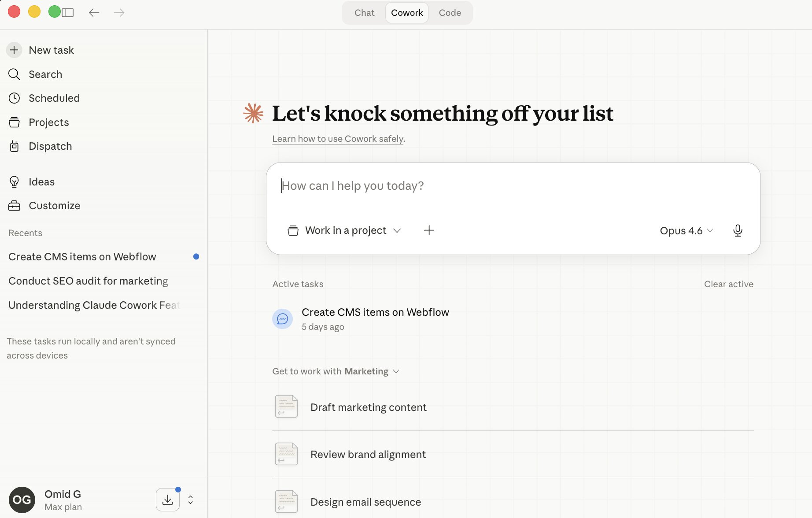Click the Draft marketing content document icon
Screen dimensions: 812x518
pos(286,407)
